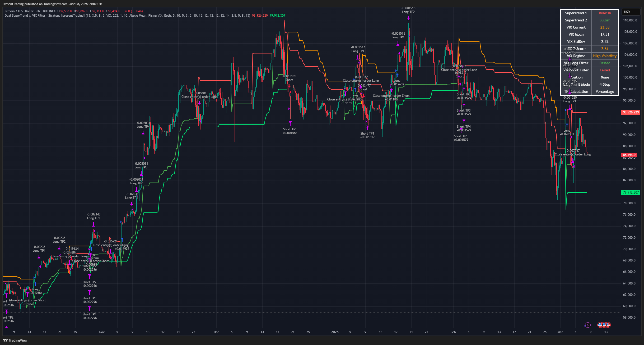Click the Long TP1 -0.001547 arrow marker
644x345 pixels.
358,57
